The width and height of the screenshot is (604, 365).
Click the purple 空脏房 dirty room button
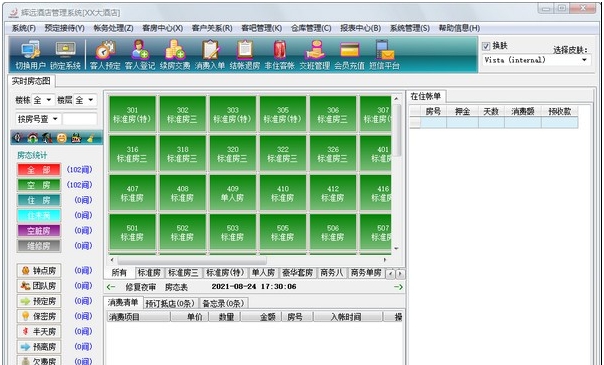pos(39,231)
